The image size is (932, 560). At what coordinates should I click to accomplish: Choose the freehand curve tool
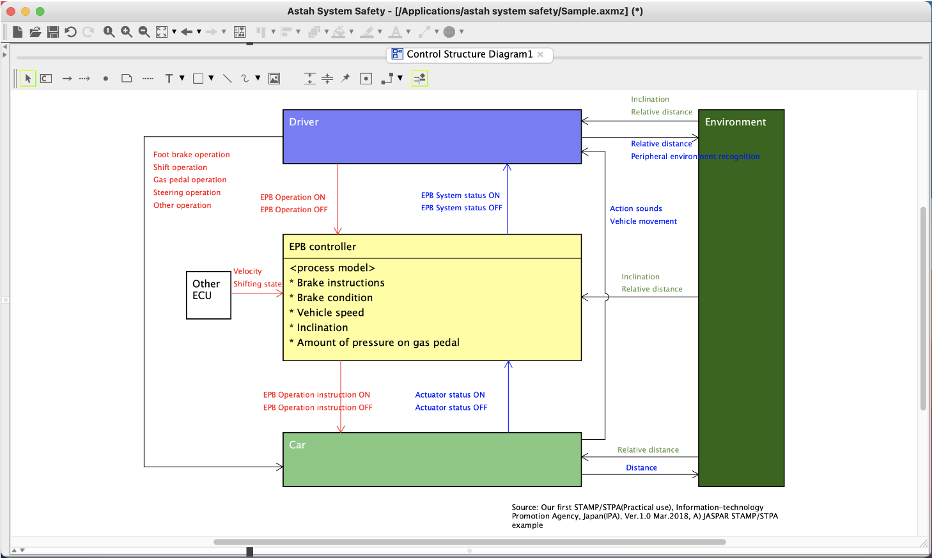pyautogui.click(x=246, y=78)
